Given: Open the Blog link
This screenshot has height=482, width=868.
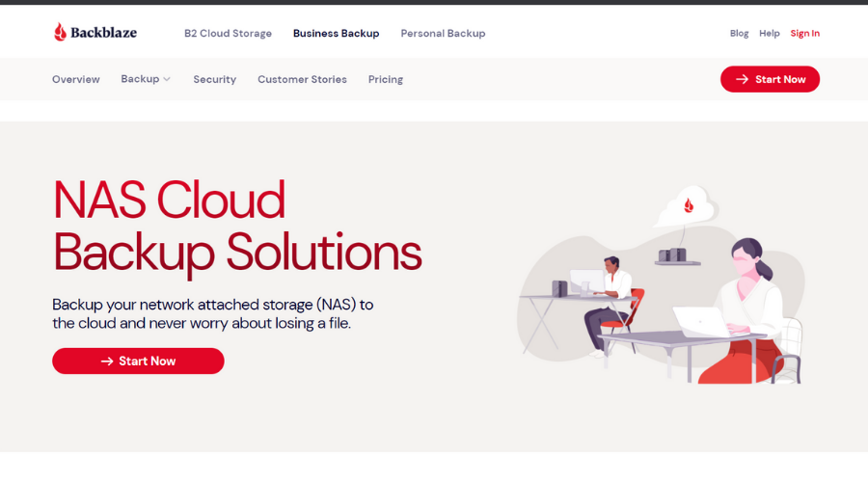Looking at the screenshot, I should click(x=739, y=33).
